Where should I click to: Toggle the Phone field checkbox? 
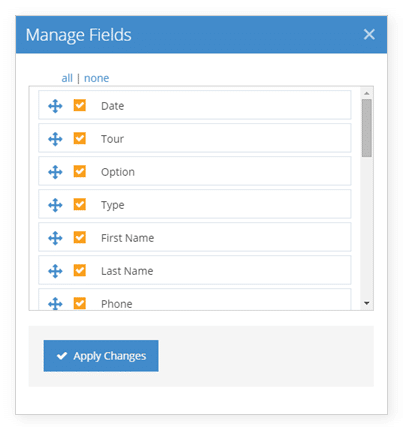80,303
